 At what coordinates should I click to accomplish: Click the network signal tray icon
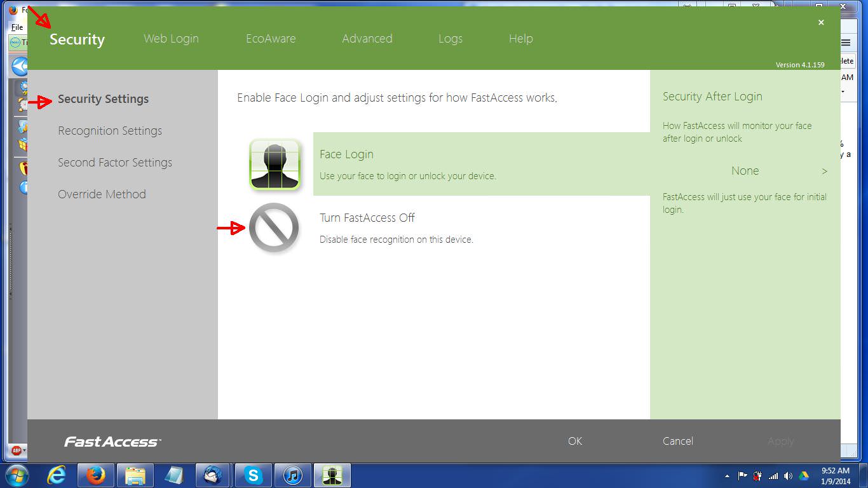click(773, 476)
